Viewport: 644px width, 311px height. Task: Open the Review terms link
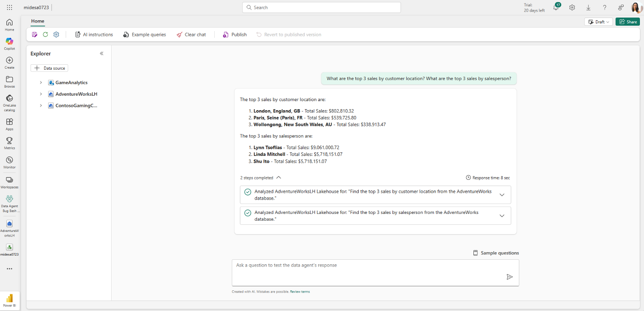(300, 292)
